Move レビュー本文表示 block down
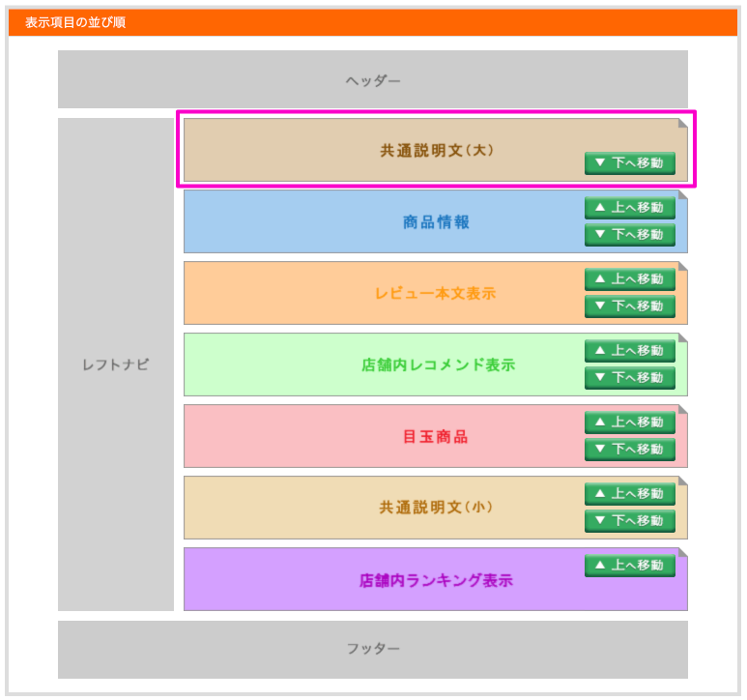747x700 pixels. click(629, 306)
